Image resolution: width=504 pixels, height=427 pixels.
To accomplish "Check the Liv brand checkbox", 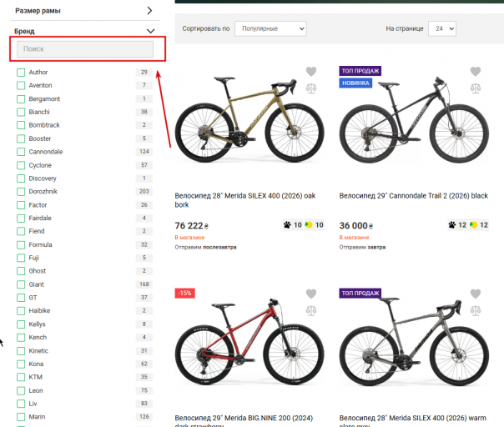I will point(21,404).
